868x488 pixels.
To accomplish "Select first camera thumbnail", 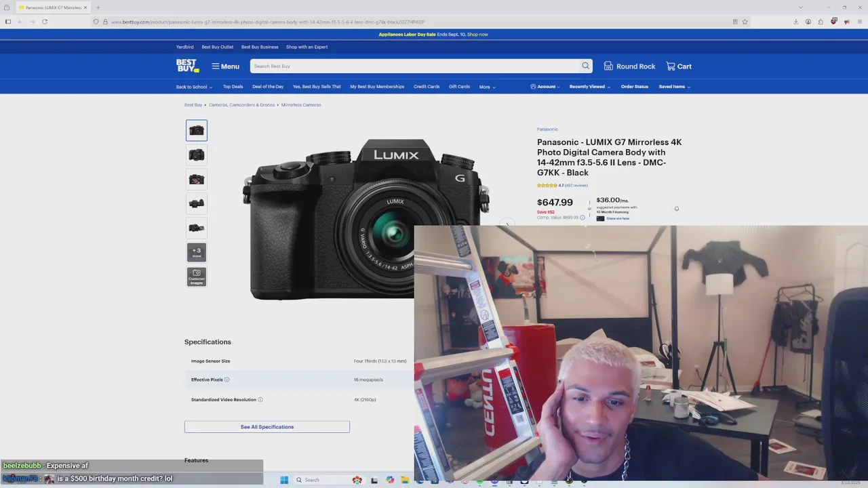I will coord(197,130).
